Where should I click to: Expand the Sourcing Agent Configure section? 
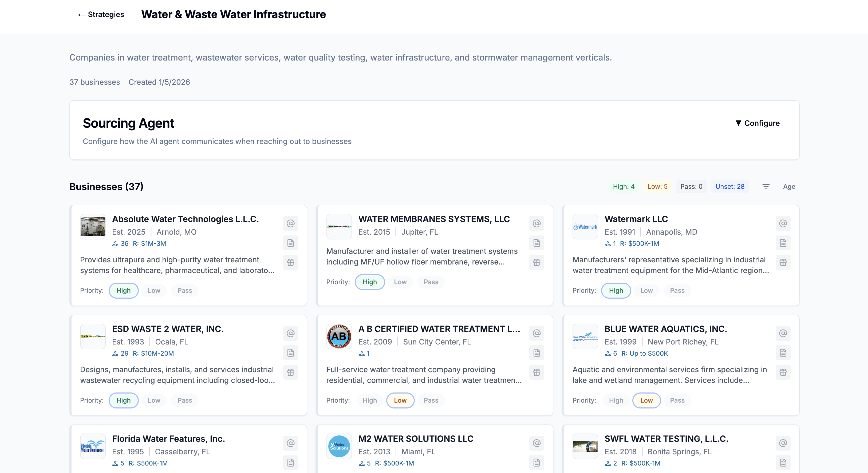coord(757,123)
